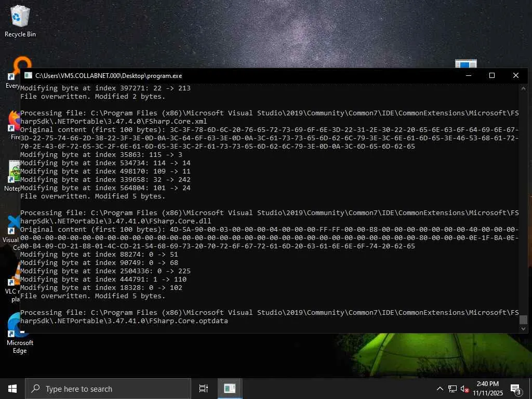Click the title text 'C:\Users\VM5.COLLABNET.000\Desktop\program.exe'
This screenshot has height=399, width=532.
tap(109, 76)
